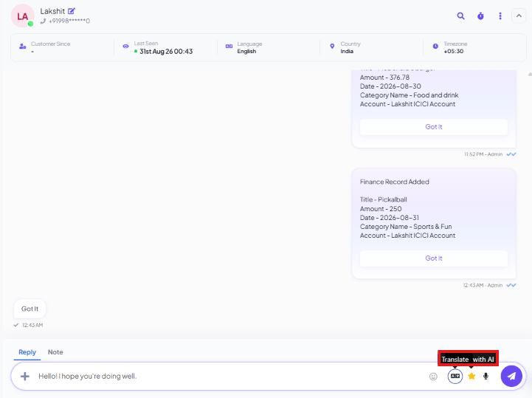Image resolution: width=532 pixels, height=398 pixels.
Task: Click the 11:52 PM - Admin timestamp
Action: pos(483,154)
